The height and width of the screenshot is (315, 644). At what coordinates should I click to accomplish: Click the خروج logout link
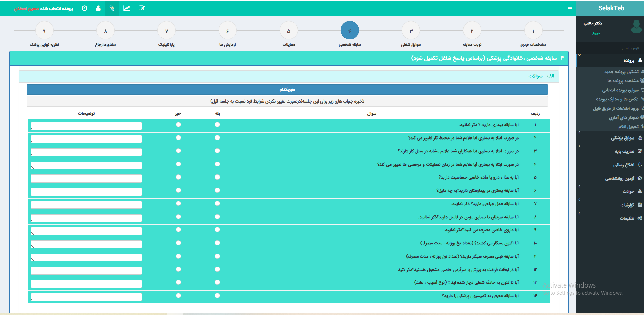click(x=596, y=33)
